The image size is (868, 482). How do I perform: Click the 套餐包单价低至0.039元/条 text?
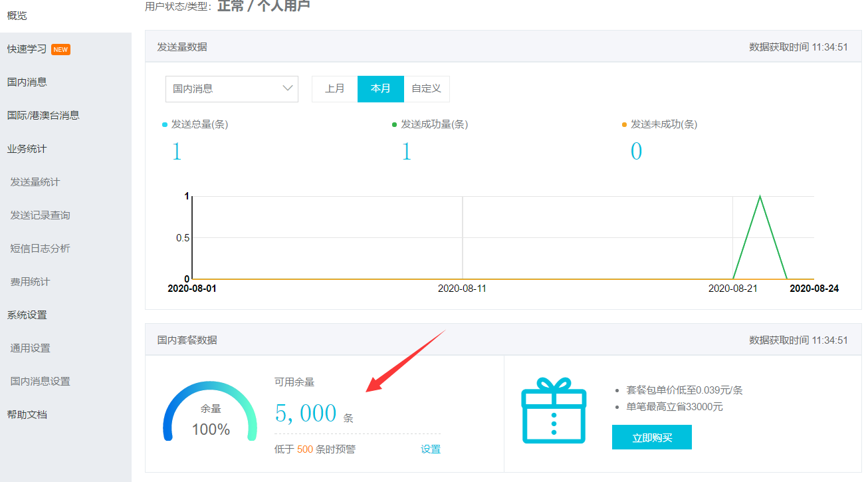(x=686, y=390)
